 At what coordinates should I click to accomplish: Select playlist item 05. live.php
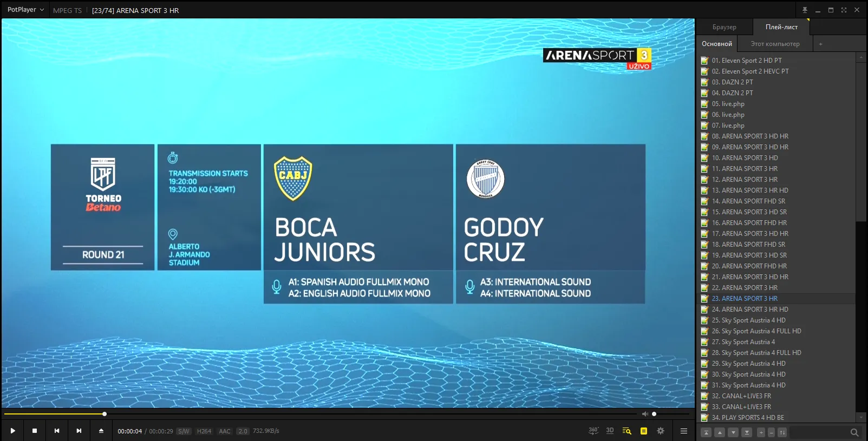(x=777, y=104)
